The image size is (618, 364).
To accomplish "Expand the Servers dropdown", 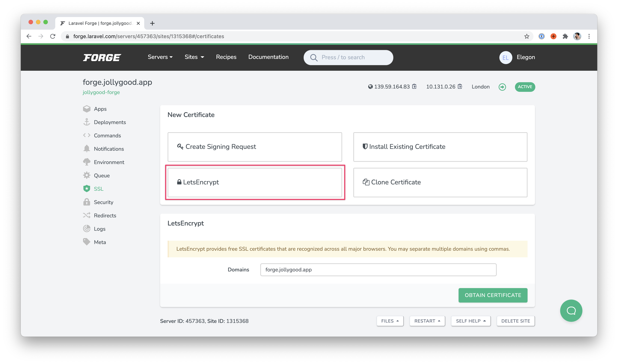I will [160, 57].
